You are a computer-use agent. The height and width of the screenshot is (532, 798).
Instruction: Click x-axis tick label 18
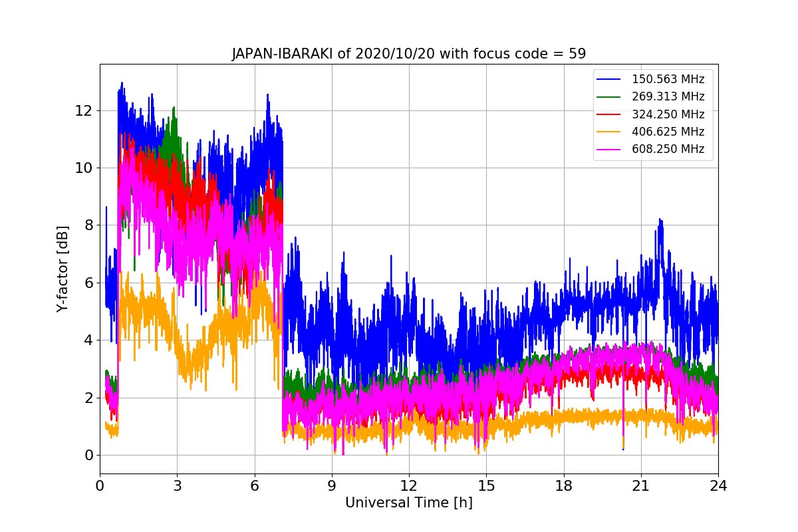click(x=564, y=486)
